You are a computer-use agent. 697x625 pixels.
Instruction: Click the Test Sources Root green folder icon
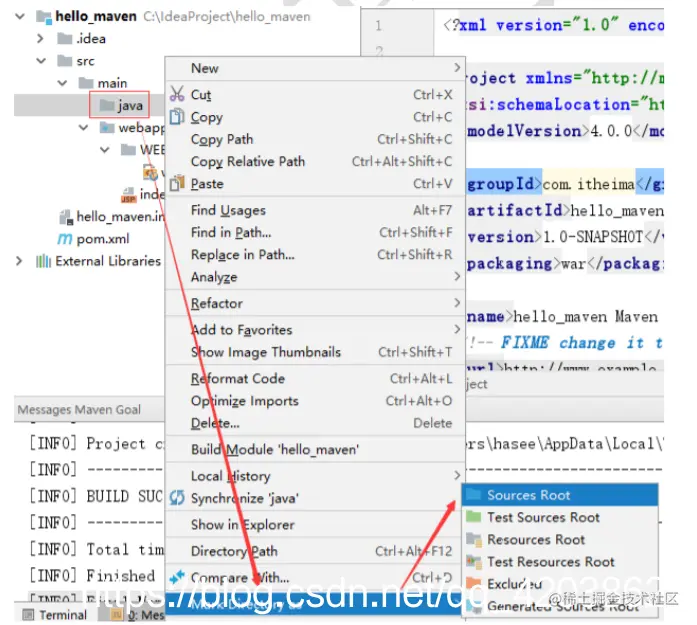pos(474,517)
